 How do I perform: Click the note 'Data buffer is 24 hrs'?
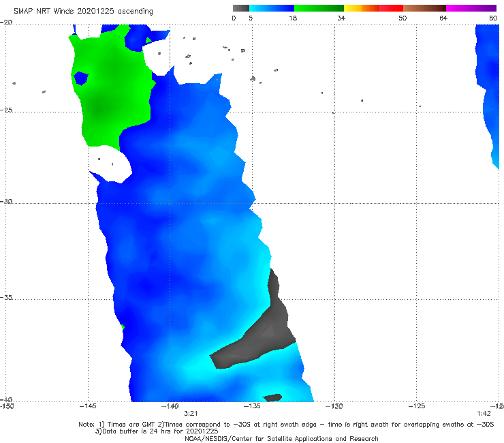tap(138, 431)
